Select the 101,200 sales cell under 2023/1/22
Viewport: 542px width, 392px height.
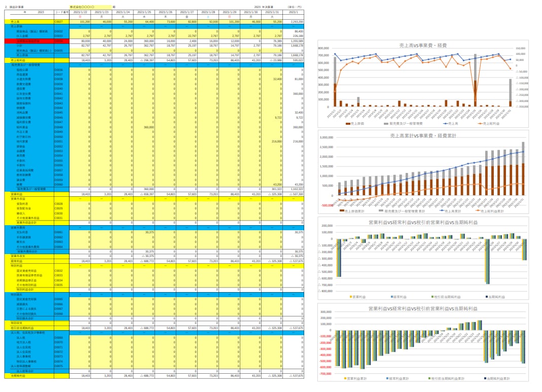click(80, 22)
